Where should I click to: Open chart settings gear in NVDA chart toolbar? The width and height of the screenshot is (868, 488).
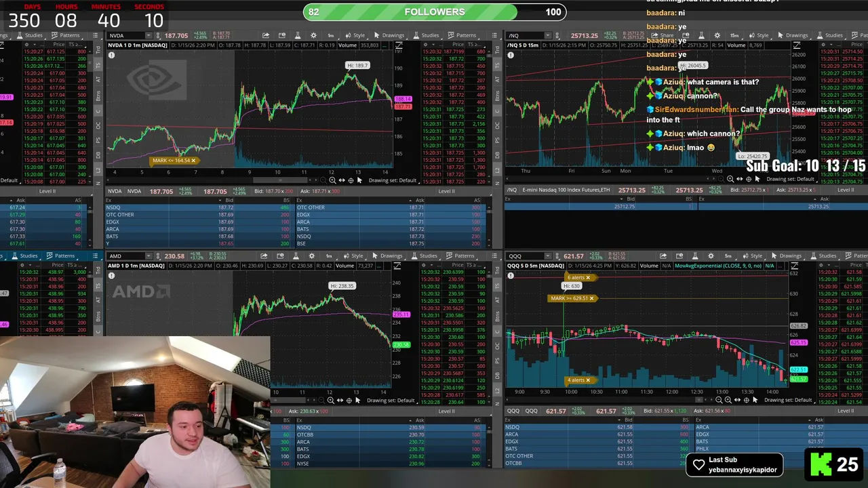313,35
